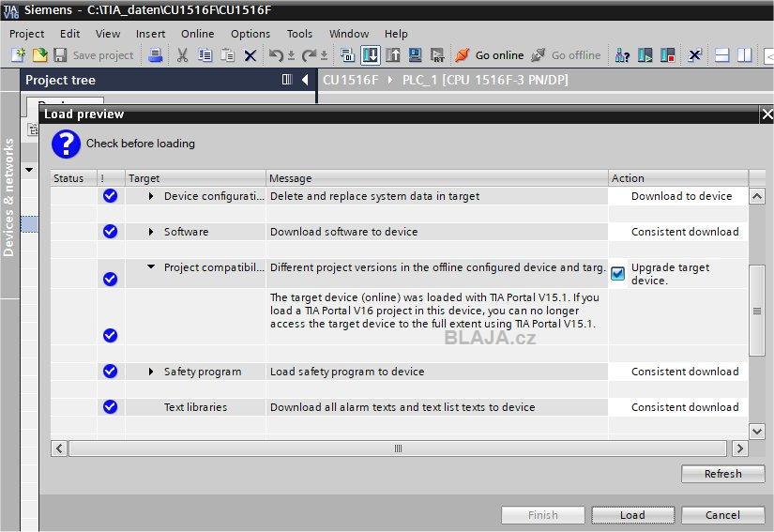Screen dimensions: 774x532
Task: Open the Edit menu
Action: [x=69, y=34]
